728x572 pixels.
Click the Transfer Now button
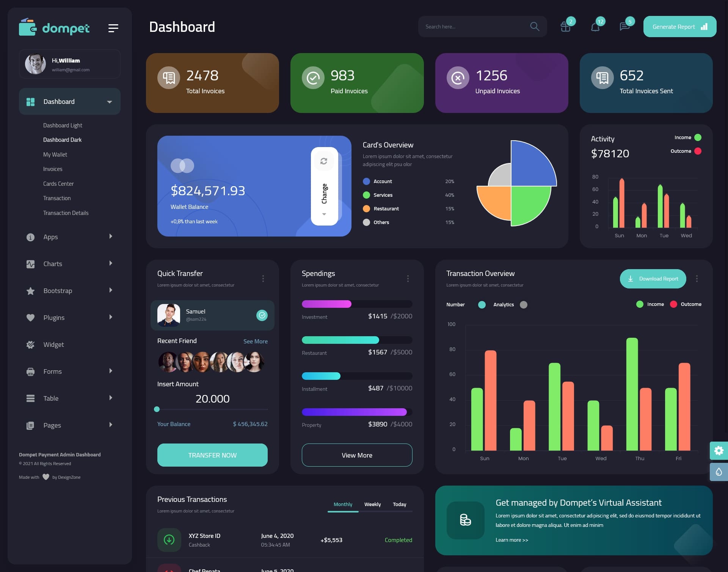[x=212, y=454]
